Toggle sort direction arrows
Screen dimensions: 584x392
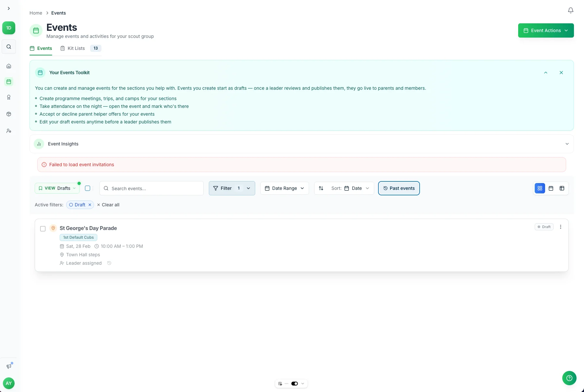tap(321, 188)
